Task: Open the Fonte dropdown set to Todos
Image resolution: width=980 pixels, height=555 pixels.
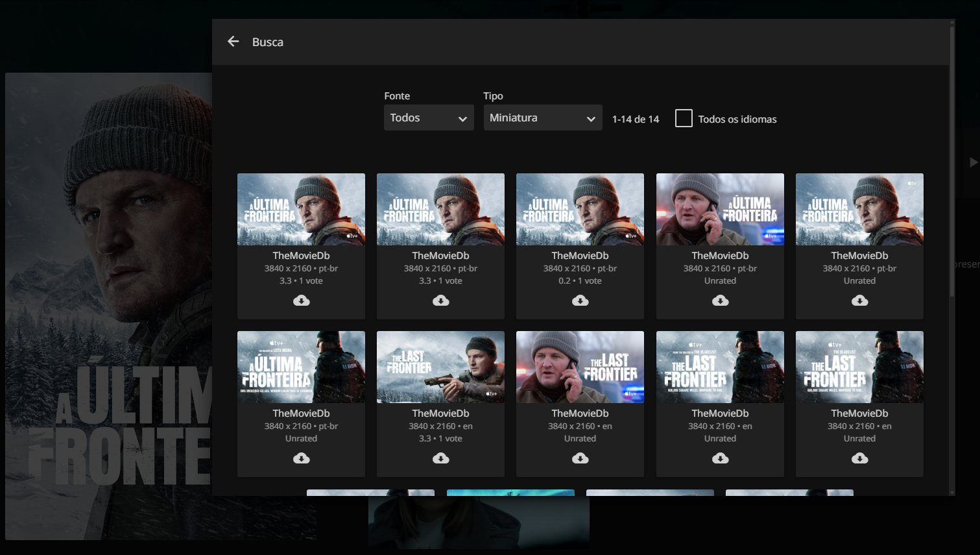Action: [428, 118]
